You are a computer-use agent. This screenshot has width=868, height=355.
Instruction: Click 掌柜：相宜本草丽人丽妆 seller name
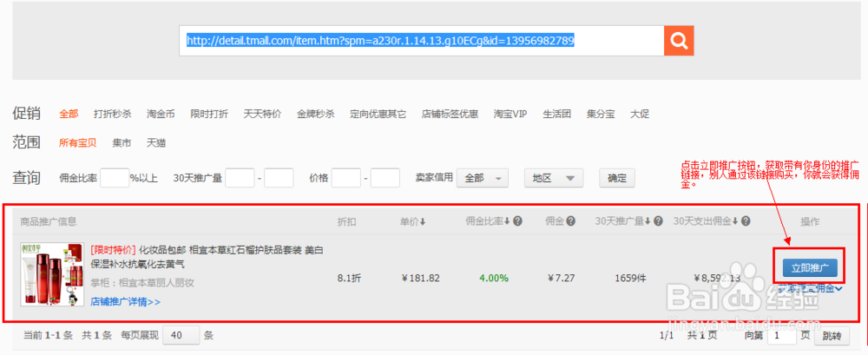point(142,283)
